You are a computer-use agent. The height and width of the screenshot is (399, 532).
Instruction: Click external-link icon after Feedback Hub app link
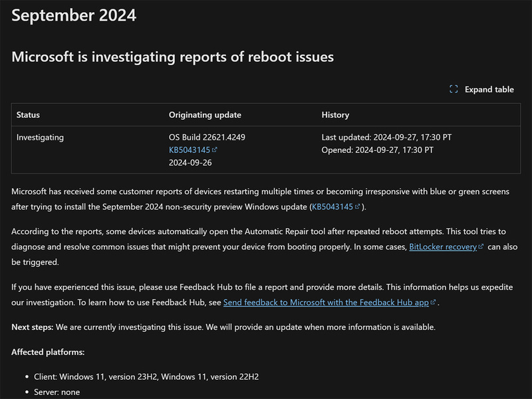pos(433,302)
